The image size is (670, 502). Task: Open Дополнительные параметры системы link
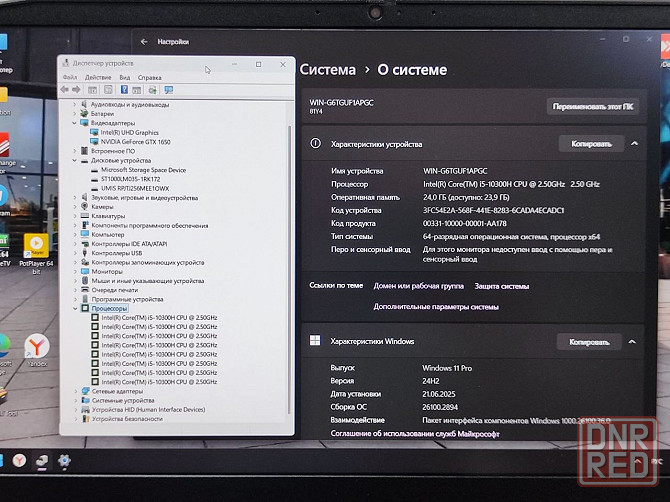click(x=436, y=307)
